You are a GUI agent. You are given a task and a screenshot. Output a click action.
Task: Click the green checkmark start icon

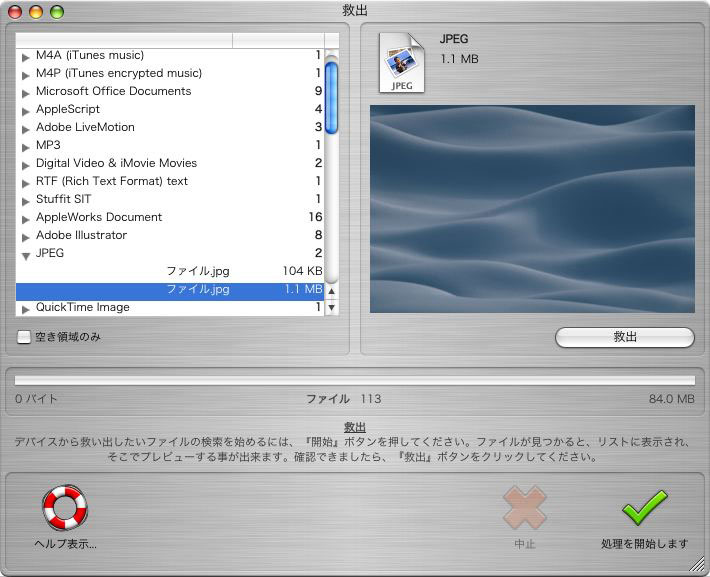(x=644, y=507)
